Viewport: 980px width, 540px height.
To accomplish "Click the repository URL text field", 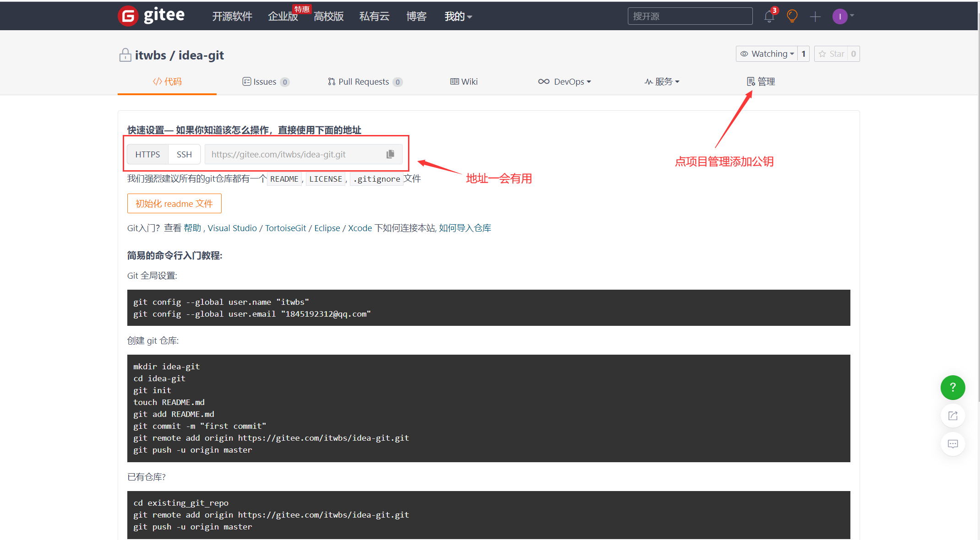I will click(295, 154).
